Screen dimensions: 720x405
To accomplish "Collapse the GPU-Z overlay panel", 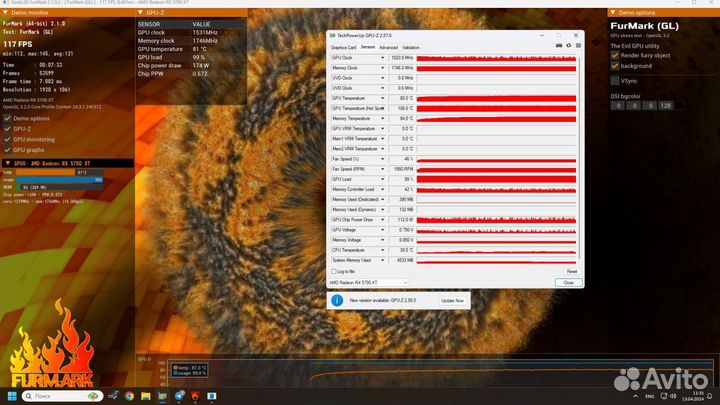I will pos(141,12).
